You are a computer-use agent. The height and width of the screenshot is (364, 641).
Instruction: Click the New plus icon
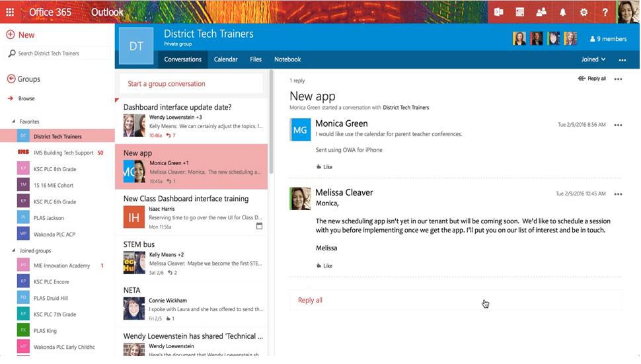(x=10, y=35)
